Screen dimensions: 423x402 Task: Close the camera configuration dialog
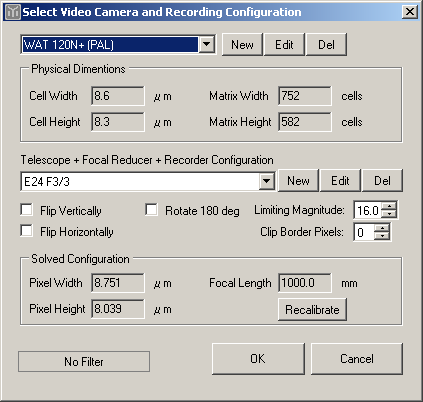click(x=410, y=12)
